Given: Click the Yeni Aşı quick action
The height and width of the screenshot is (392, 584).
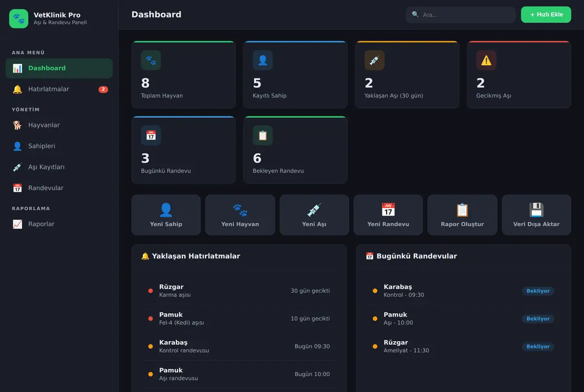Looking at the screenshot, I should tap(314, 215).
